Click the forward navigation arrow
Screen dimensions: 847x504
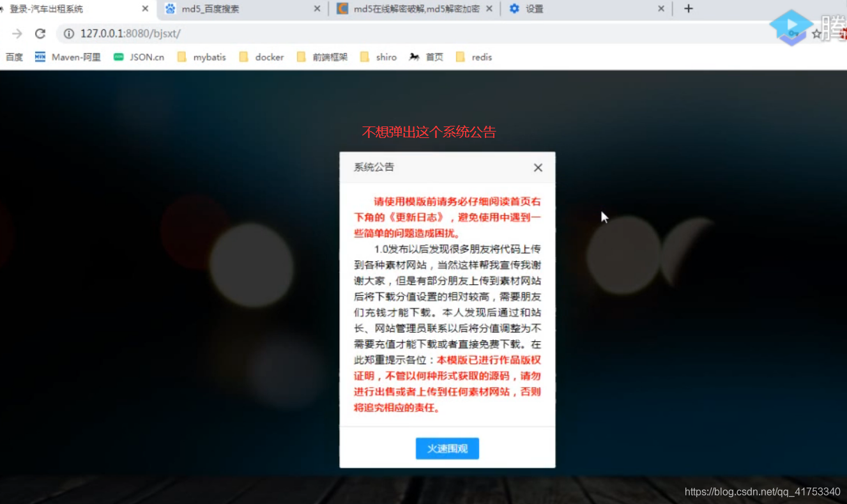click(x=17, y=33)
